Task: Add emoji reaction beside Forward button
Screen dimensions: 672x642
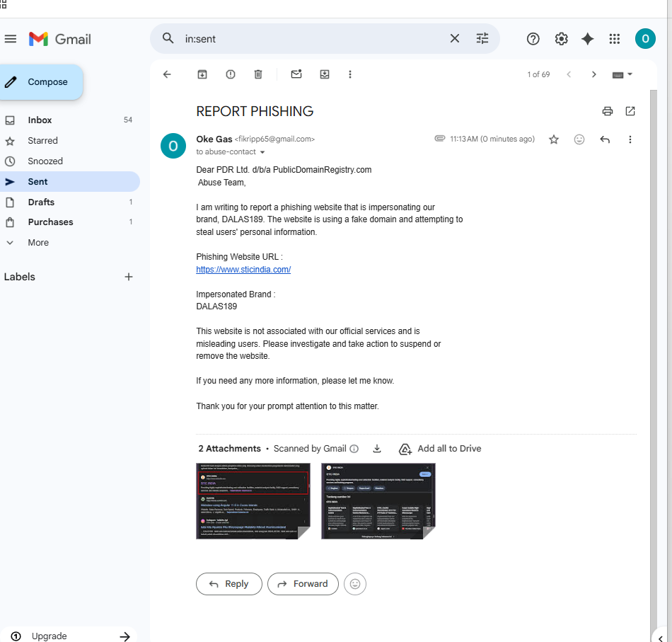Action: (355, 584)
